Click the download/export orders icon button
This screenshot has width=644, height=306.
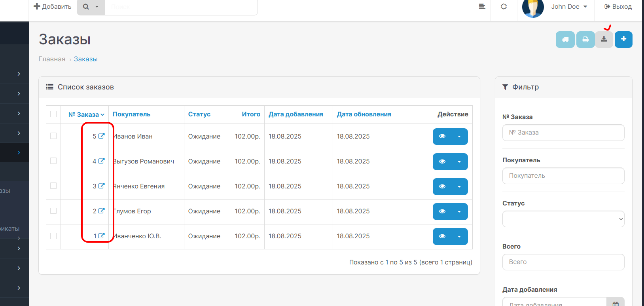(604, 40)
